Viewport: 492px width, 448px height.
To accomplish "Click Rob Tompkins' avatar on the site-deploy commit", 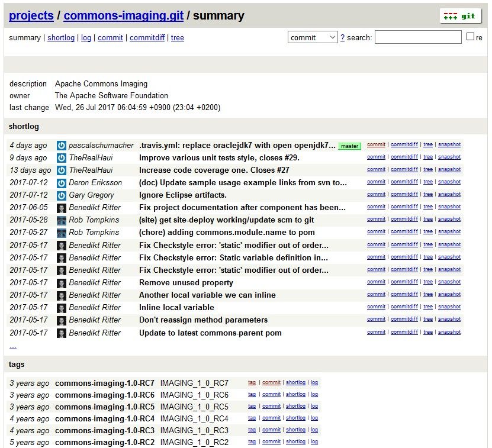I will point(62,220).
